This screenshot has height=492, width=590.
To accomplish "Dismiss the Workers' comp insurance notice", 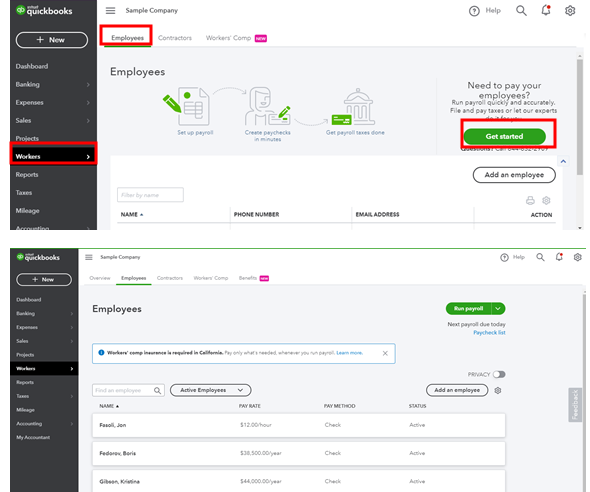I will pyautogui.click(x=385, y=353).
